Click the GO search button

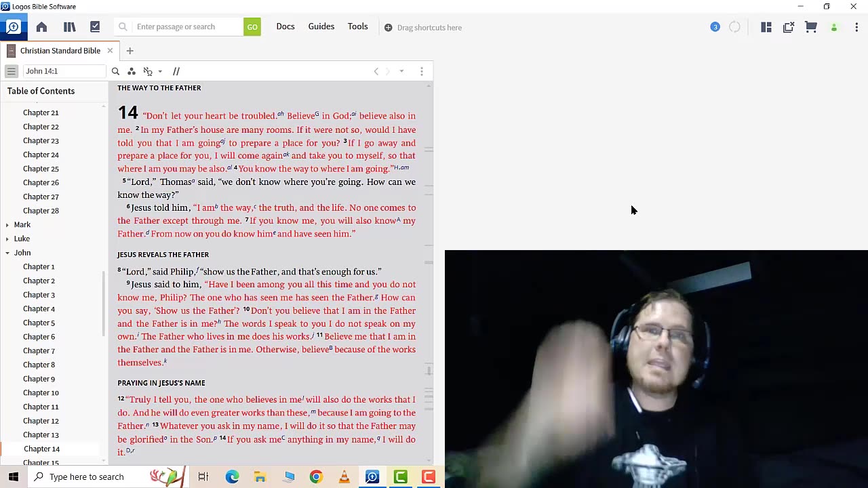pos(252,27)
